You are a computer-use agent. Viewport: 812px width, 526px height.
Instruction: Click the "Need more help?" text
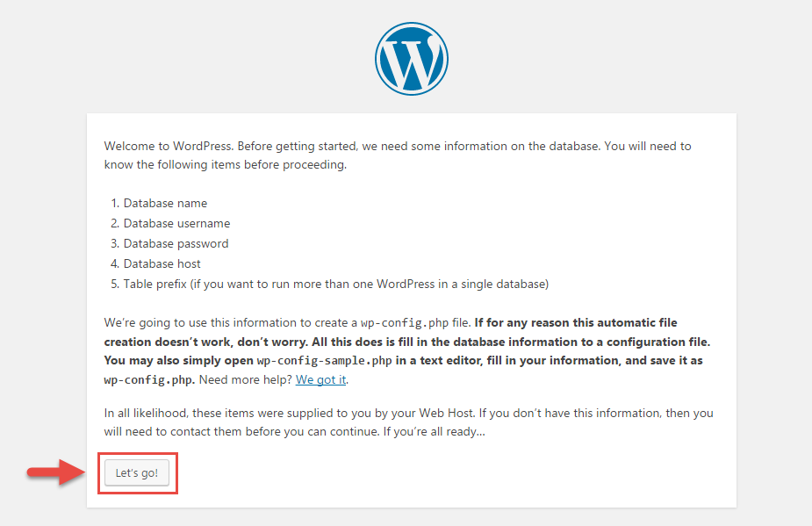pyautogui.click(x=246, y=380)
